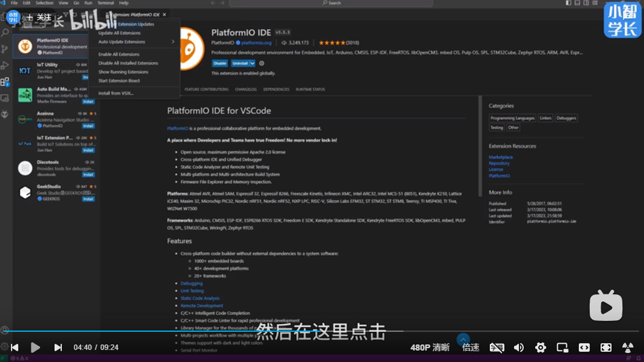Image resolution: width=644 pixels, height=362 pixels.
Task: Toggle fullscreen mode in the player
Action: 606,348
